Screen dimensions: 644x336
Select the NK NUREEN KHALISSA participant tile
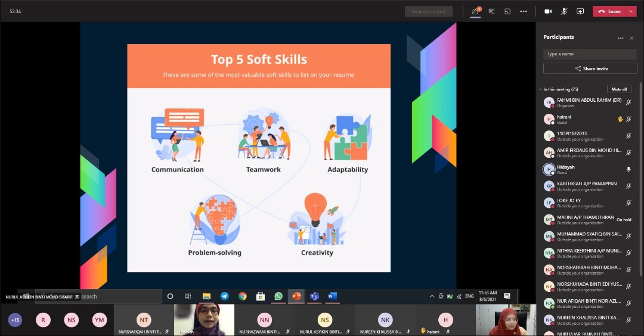click(x=385, y=320)
